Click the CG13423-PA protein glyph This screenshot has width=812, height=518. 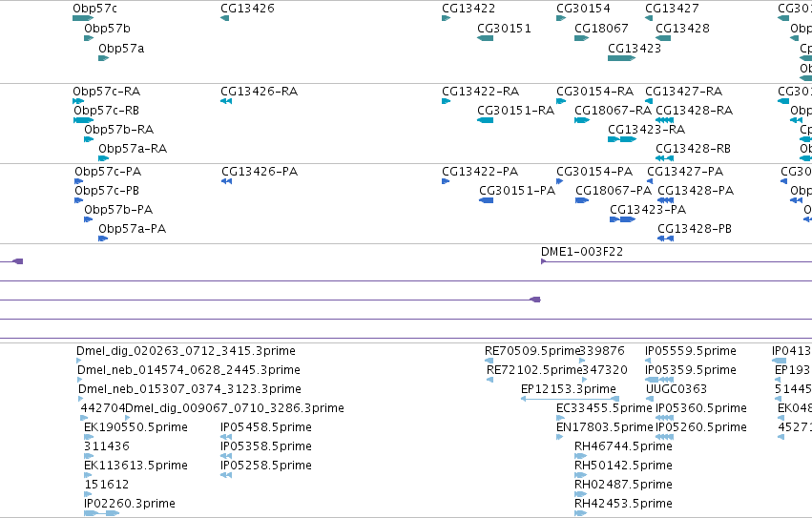pyautogui.click(x=622, y=219)
